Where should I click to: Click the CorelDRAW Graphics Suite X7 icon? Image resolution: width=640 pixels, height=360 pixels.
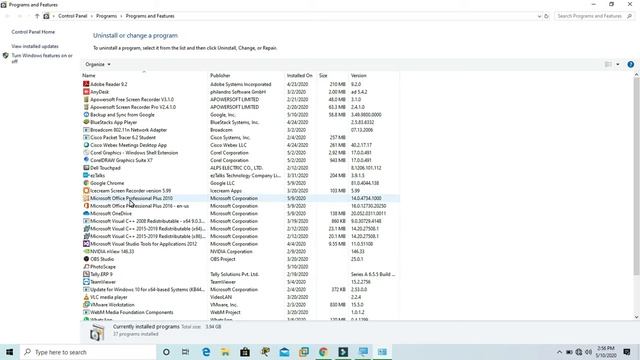(86, 160)
